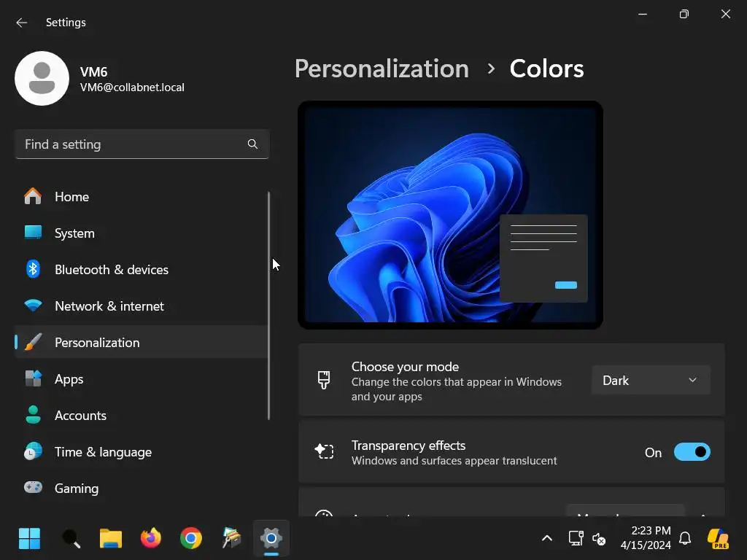
Task: Select Apps in the sidebar
Action: [x=142, y=378]
